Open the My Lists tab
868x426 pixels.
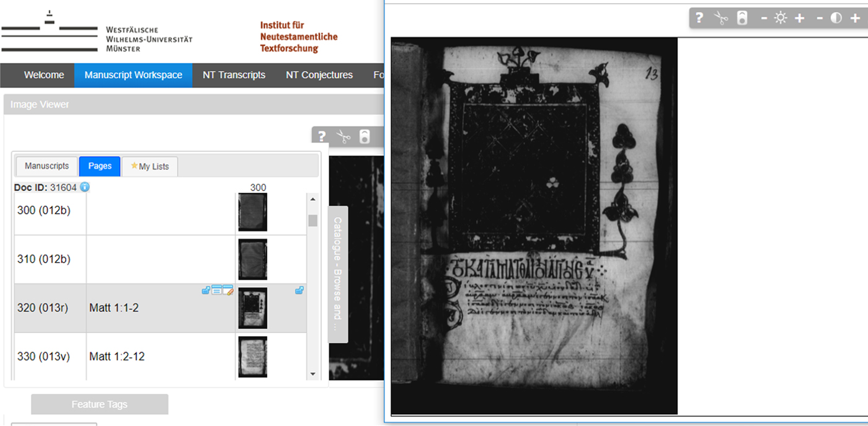point(149,167)
